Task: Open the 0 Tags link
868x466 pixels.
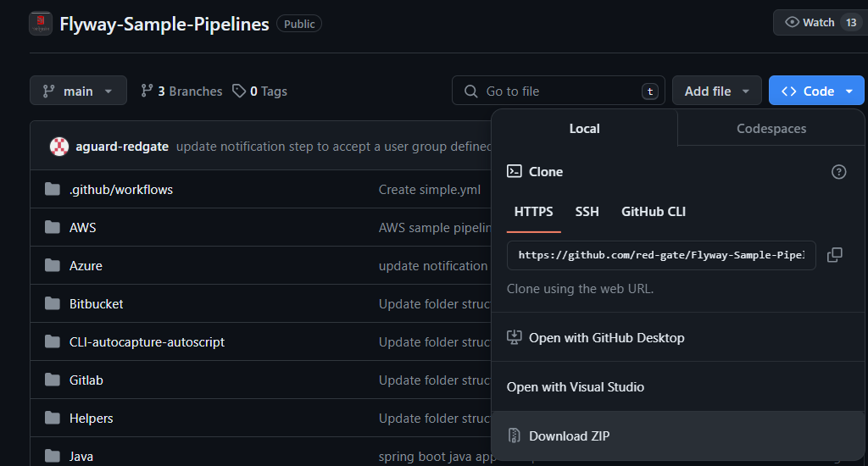Action: [259, 91]
